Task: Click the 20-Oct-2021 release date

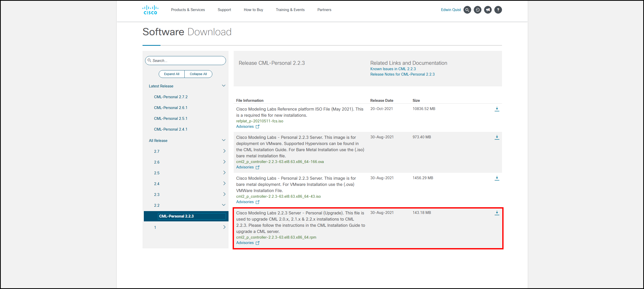Action: click(381, 109)
